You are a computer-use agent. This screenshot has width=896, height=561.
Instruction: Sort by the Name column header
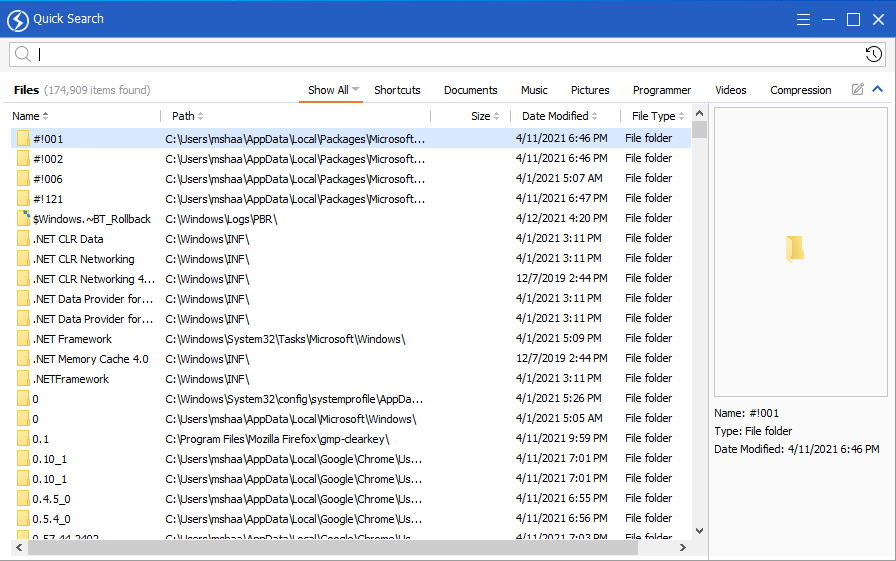pyautogui.click(x=26, y=117)
